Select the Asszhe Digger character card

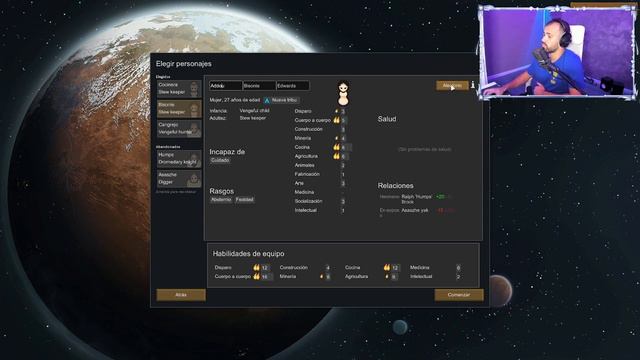click(179, 179)
